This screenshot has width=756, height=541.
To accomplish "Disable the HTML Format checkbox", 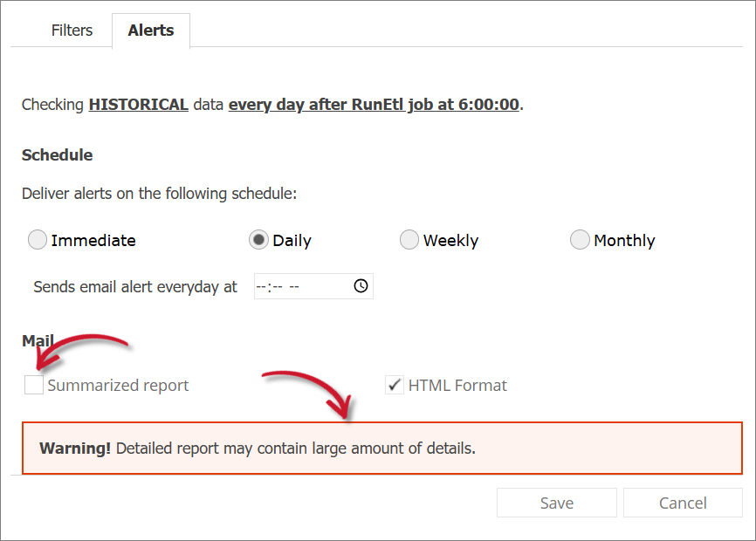I will click(395, 384).
